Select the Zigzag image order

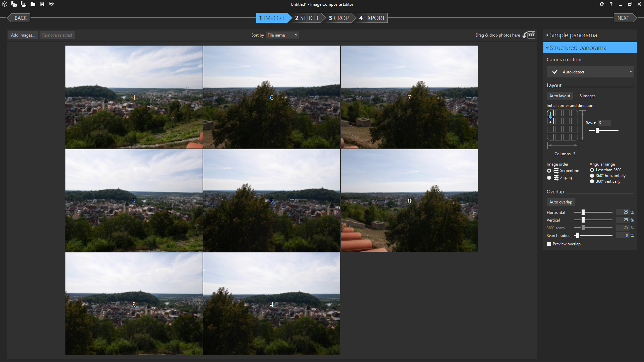coord(549,178)
